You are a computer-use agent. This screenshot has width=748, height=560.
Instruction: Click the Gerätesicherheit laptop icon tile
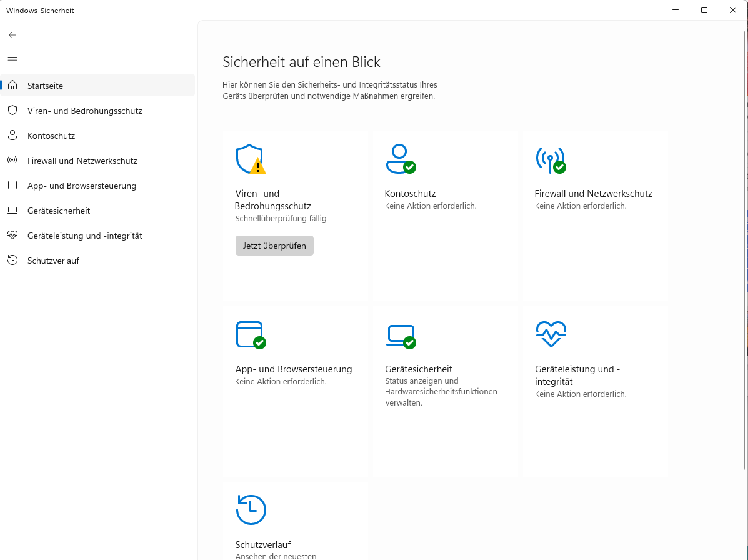click(x=400, y=336)
